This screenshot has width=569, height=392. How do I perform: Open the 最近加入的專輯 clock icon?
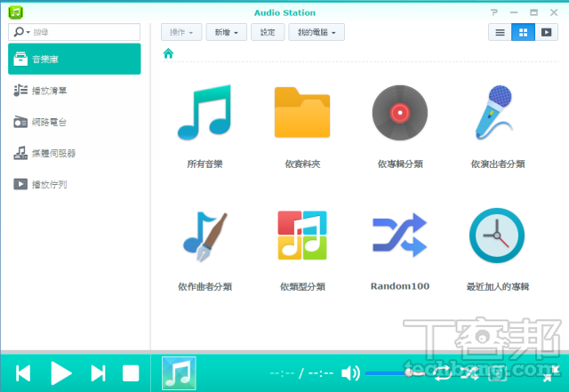coord(497,235)
